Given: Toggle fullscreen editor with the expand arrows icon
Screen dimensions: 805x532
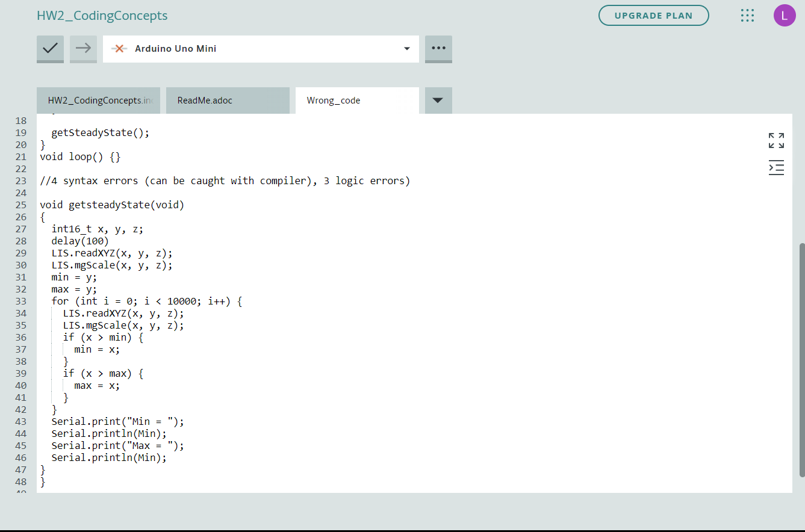Looking at the screenshot, I should tap(776, 140).
